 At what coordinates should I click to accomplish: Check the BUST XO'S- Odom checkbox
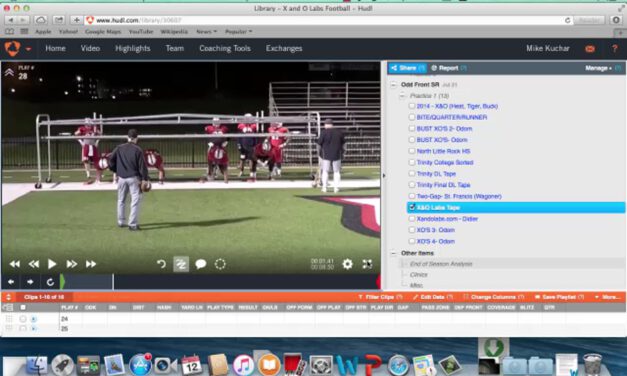(411, 140)
